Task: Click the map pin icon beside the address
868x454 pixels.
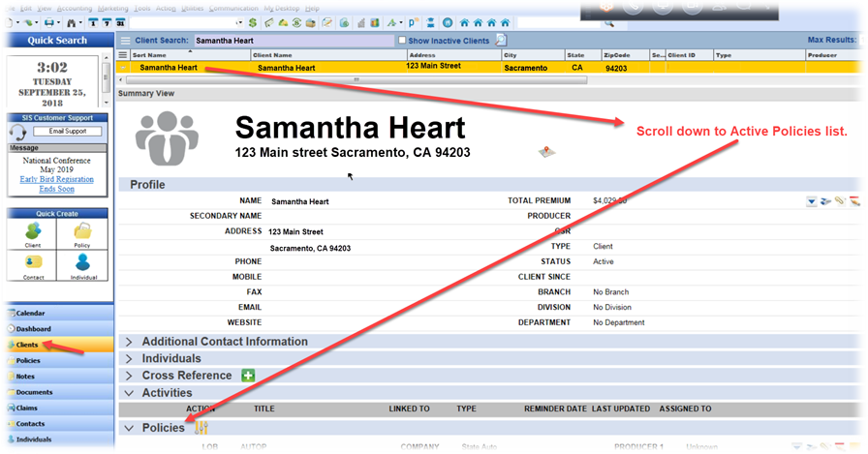Action: tap(547, 152)
